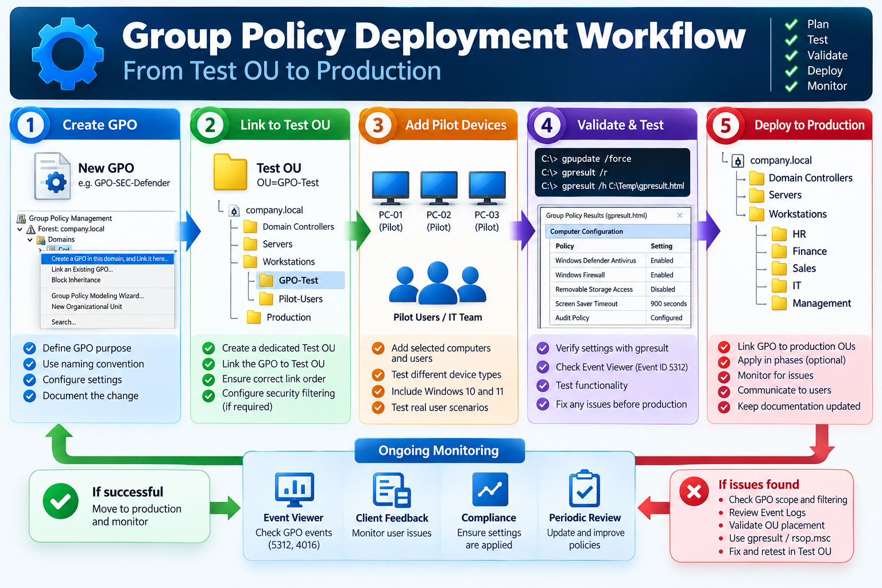Viewport: 882px width, 588px height.
Task: Click the large Test OU folder icon
Action: tap(230, 172)
